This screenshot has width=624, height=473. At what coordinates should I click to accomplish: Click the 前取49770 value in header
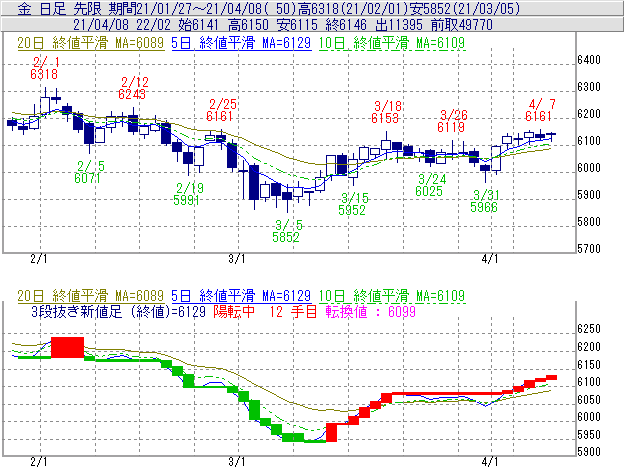(x=462, y=25)
